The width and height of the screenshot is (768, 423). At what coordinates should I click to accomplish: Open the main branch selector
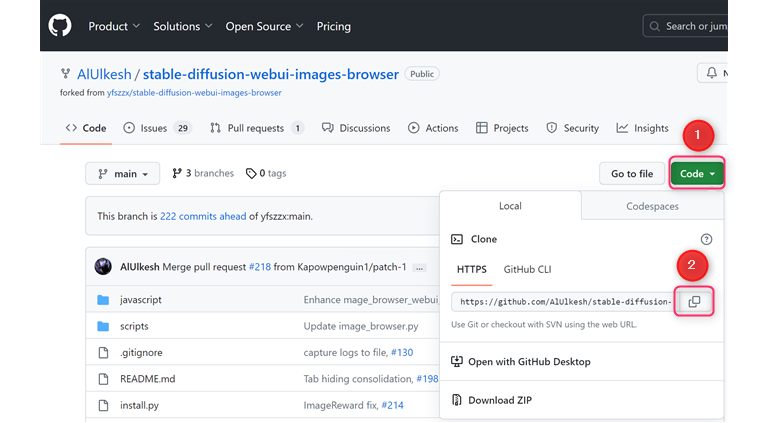[x=124, y=174]
